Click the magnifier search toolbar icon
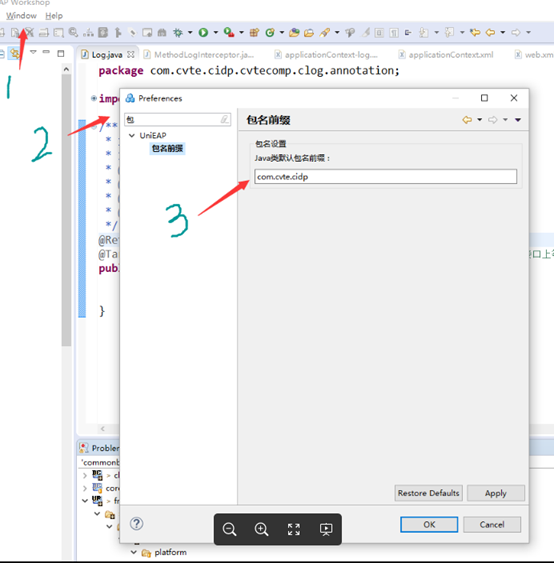This screenshot has height=563, width=554. (74, 33)
